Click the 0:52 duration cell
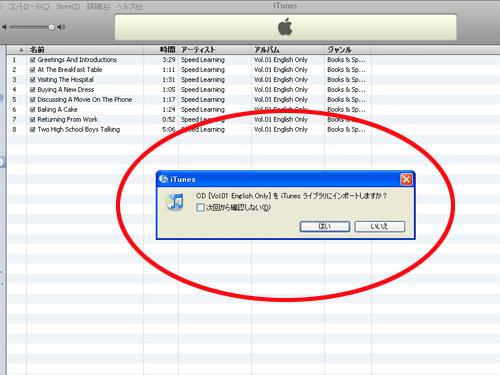The width and height of the screenshot is (500, 375). pos(169,119)
